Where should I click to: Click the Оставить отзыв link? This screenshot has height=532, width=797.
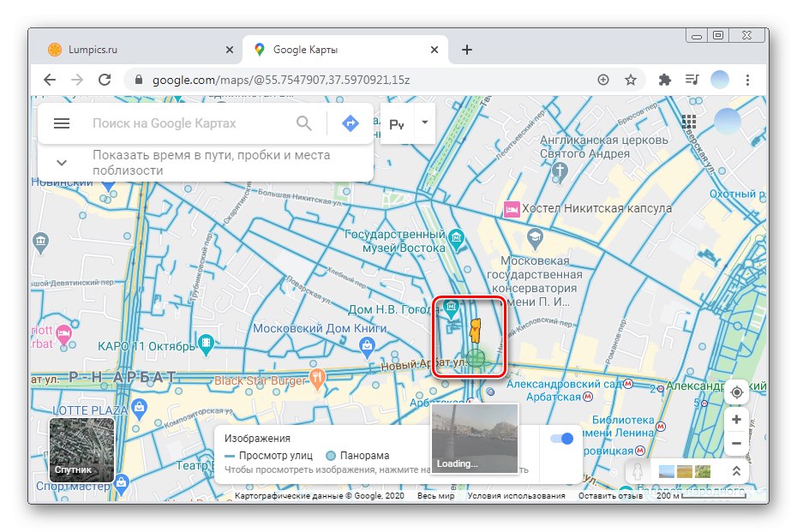tap(610, 496)
